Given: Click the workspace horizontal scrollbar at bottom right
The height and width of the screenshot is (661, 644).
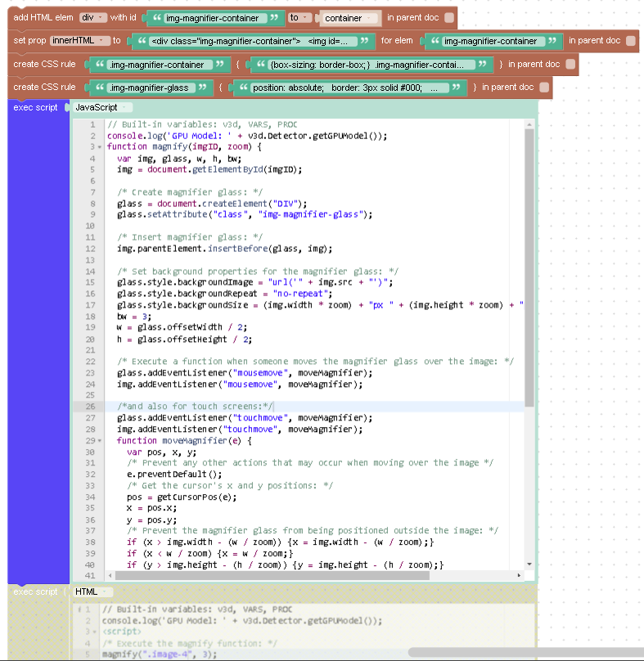Looking at the screenshot, I should [526, 653].
